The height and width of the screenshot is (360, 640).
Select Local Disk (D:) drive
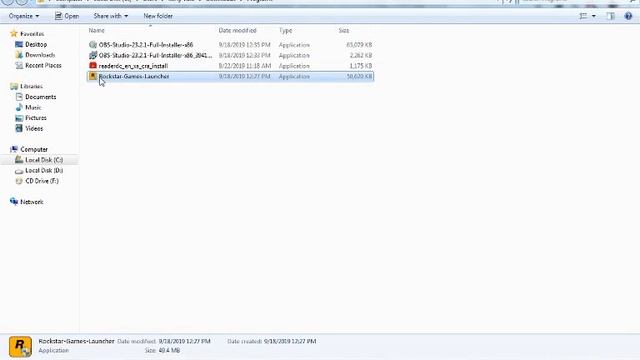(x=44, y=170)
